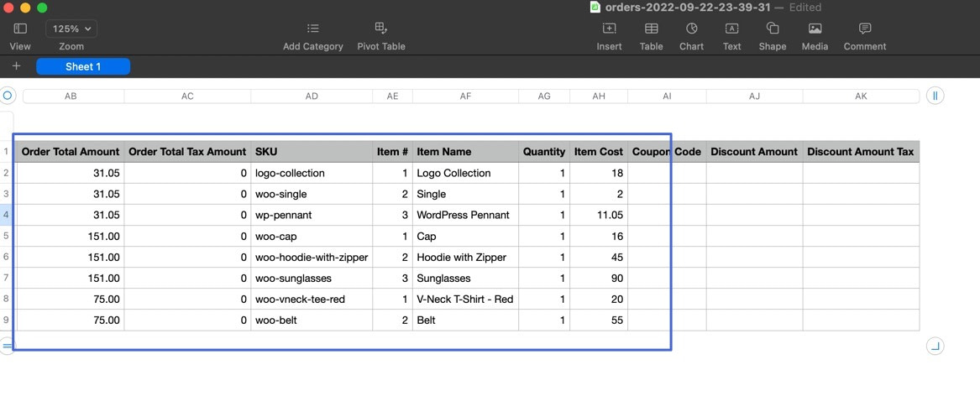Select the Belt item name cell
Image resolution: width=980 pixels, height=417 pixels.
pyautogui.click(x=465, y=321)
